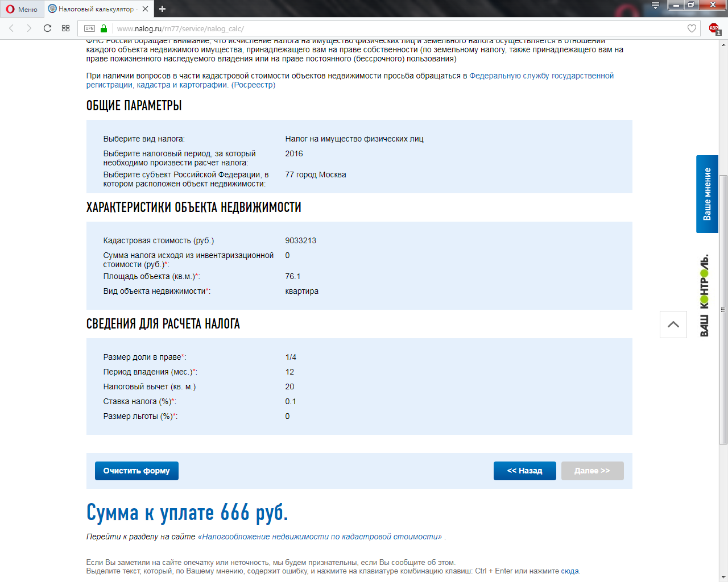Click the СВЕДЕНИЯ ДЛЯ РАСЧЕТА НАЛОГА heading
The image size is (728, 582).
163,324
